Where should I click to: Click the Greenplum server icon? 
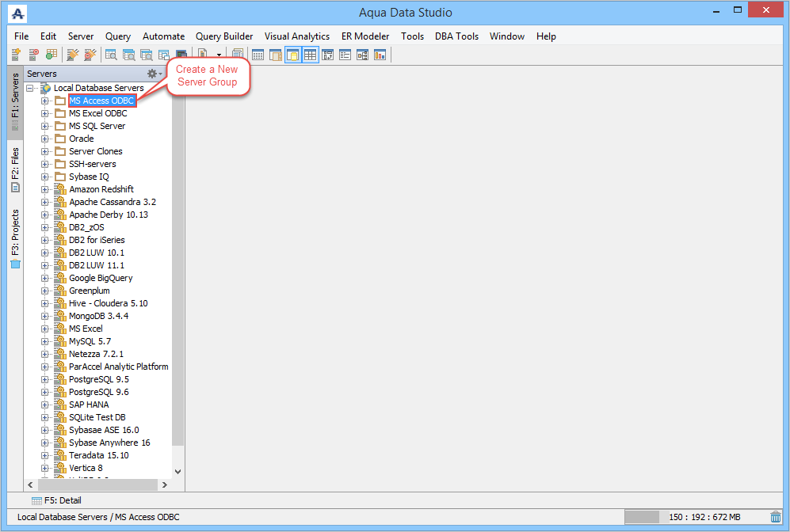pyautogui.click(x=60, y=291)
